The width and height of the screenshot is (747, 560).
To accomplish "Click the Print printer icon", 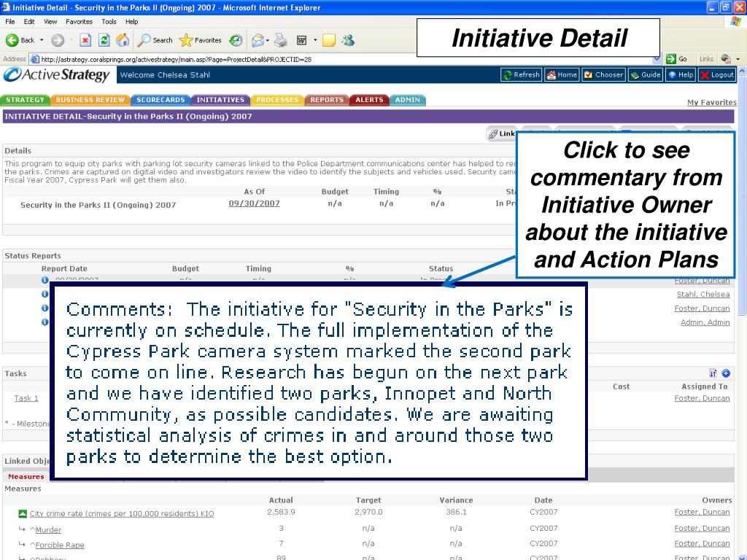I will tap(281, 41).
